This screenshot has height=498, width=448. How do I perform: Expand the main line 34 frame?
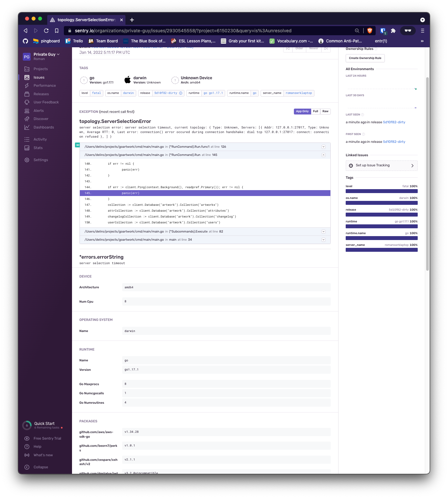click(324, 240)
